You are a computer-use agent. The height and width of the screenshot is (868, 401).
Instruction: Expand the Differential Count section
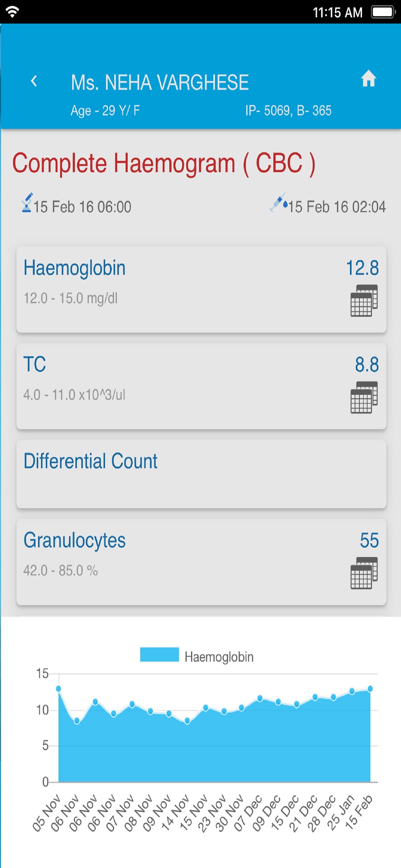[201, 474]
